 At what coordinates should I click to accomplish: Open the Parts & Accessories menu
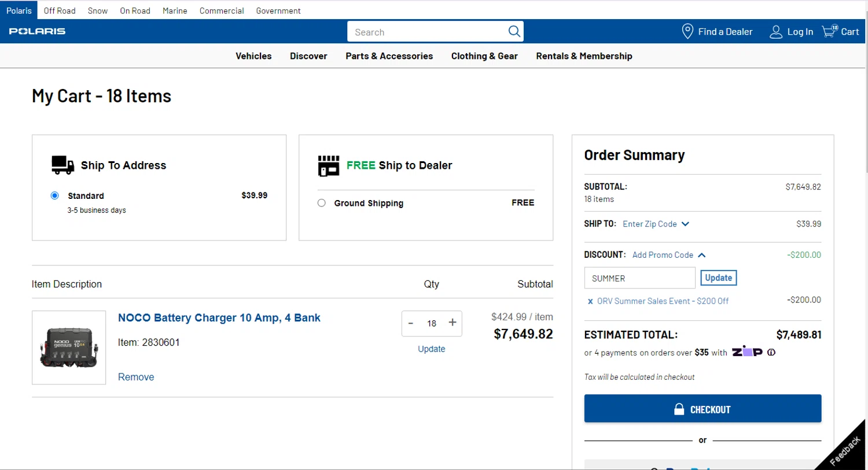[389, 56]
